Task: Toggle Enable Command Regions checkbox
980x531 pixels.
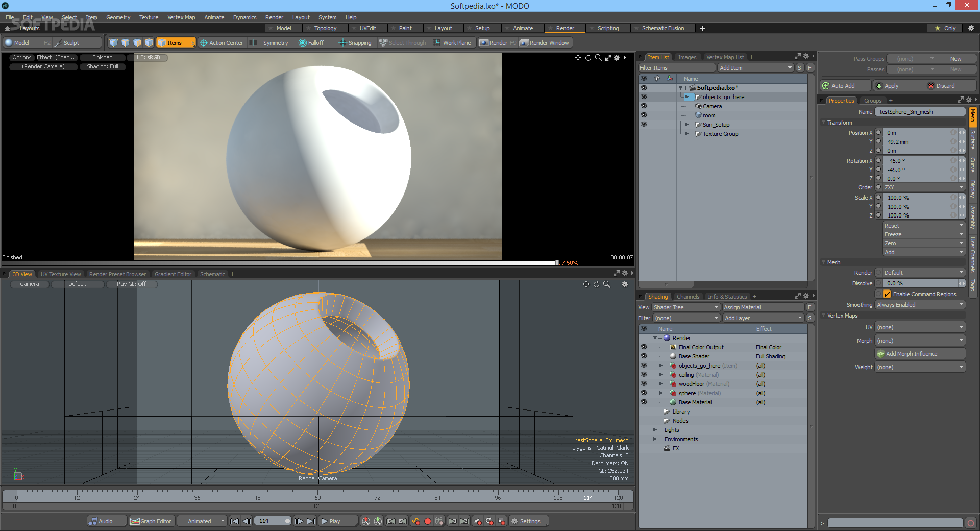Action: 887,294
